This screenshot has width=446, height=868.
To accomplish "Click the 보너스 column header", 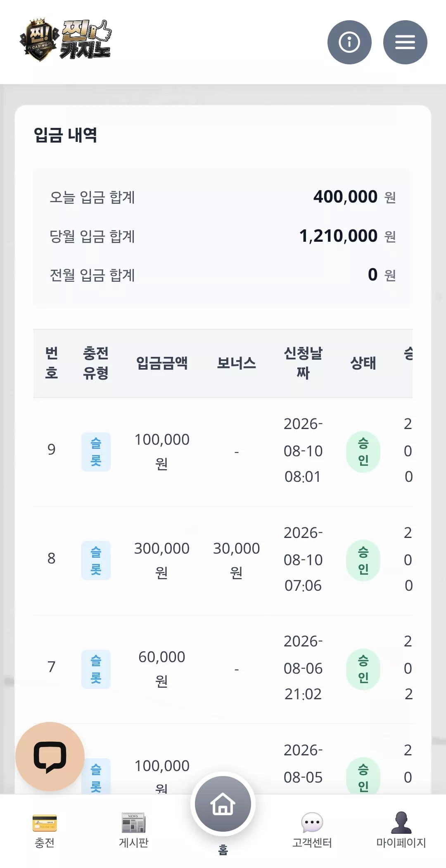I will (237, 363).
